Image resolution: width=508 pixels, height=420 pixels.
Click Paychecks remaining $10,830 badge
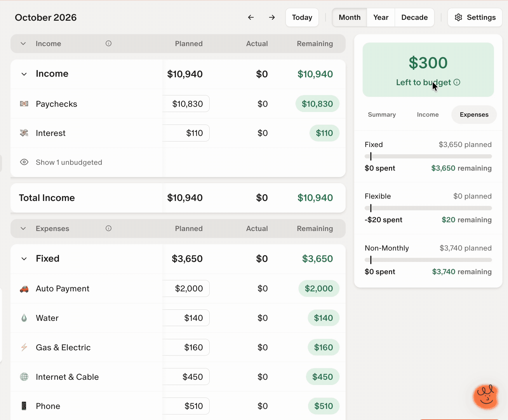click(317, 104)
